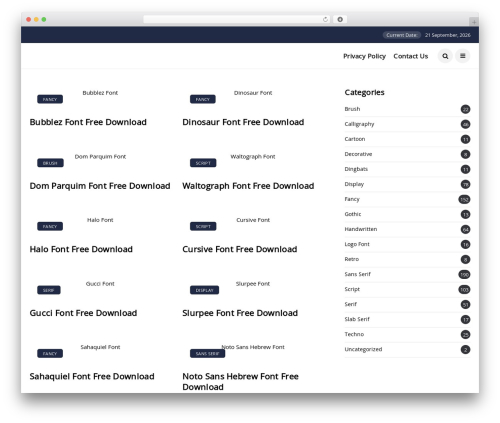Click Current Date label in top bar
Screen dimensions: 500x423
coord(402,35)
